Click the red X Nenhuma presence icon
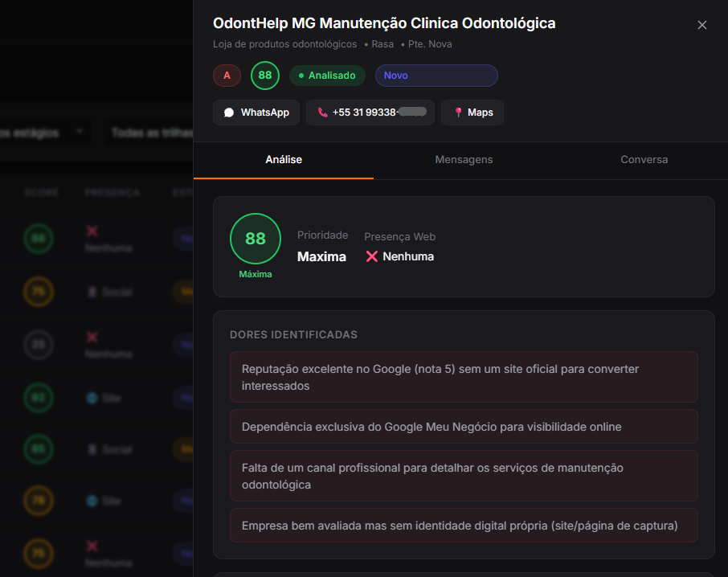 372,256
